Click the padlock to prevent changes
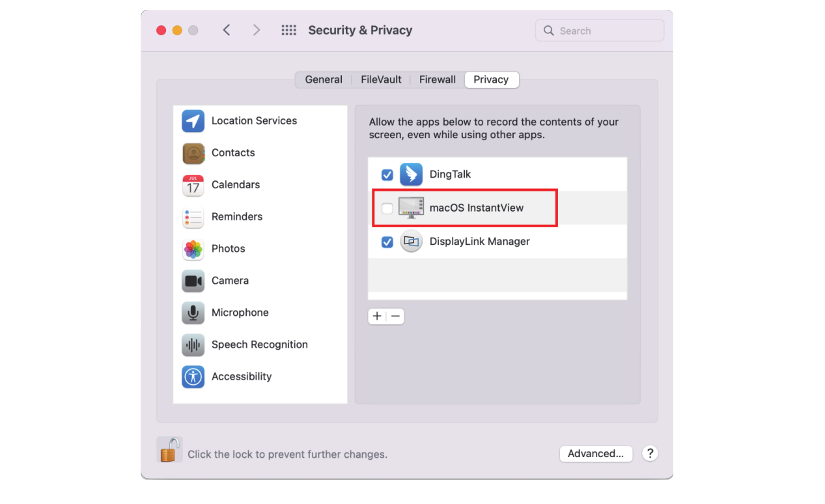Viewport: 825px width, 504px height. tap(170, 450)
